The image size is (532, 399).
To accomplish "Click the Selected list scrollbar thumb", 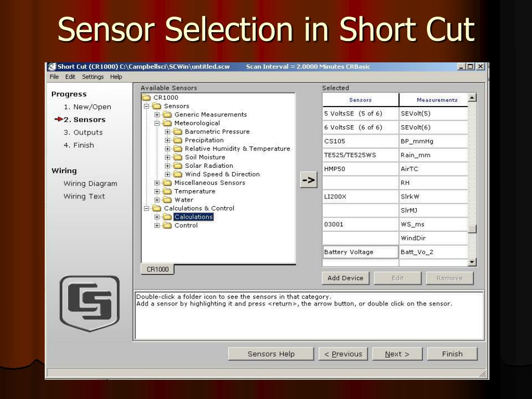I will tap(472, 229).
